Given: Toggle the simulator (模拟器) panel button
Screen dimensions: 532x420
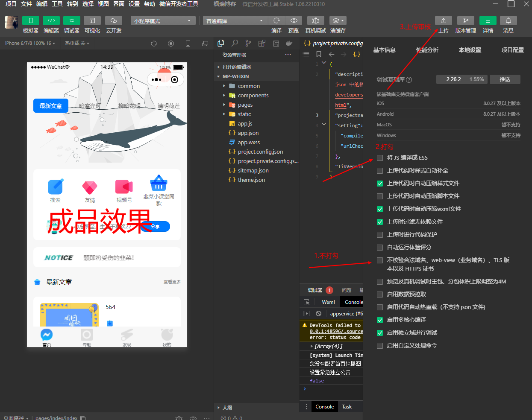Looking at the screenshot, I should [x=31, y=20].
